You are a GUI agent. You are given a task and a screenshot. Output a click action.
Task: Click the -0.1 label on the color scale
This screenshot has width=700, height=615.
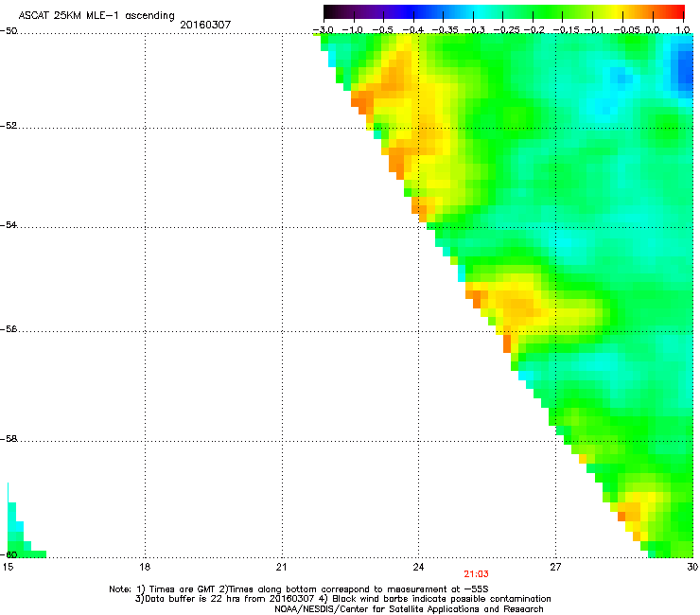click(594, 30)
